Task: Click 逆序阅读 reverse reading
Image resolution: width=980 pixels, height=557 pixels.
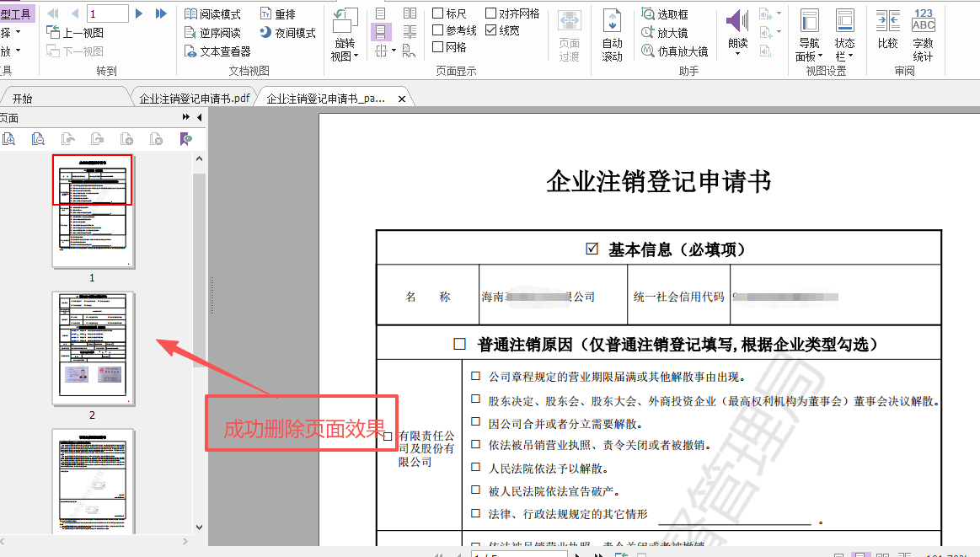Action: tap(212, 33)
